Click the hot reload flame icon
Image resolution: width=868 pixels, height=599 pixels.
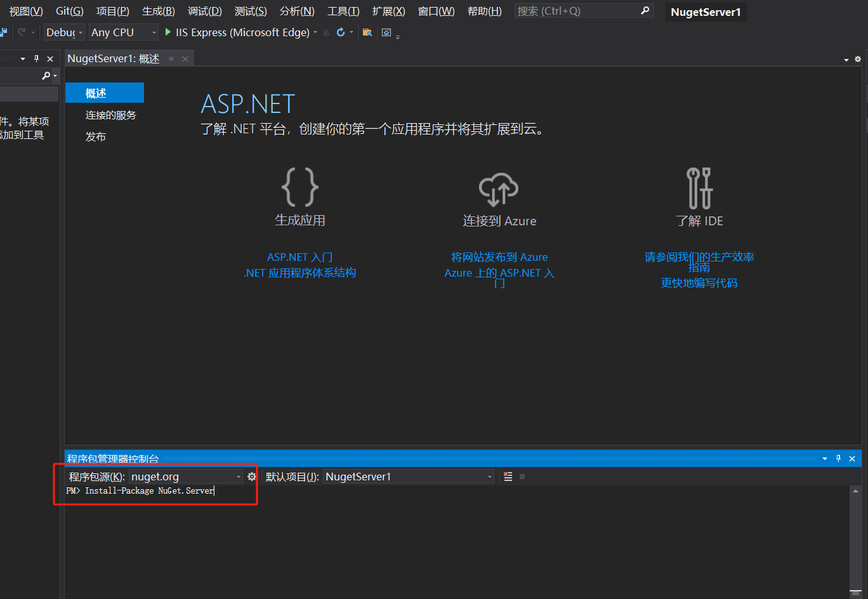[x=326, y=32]
